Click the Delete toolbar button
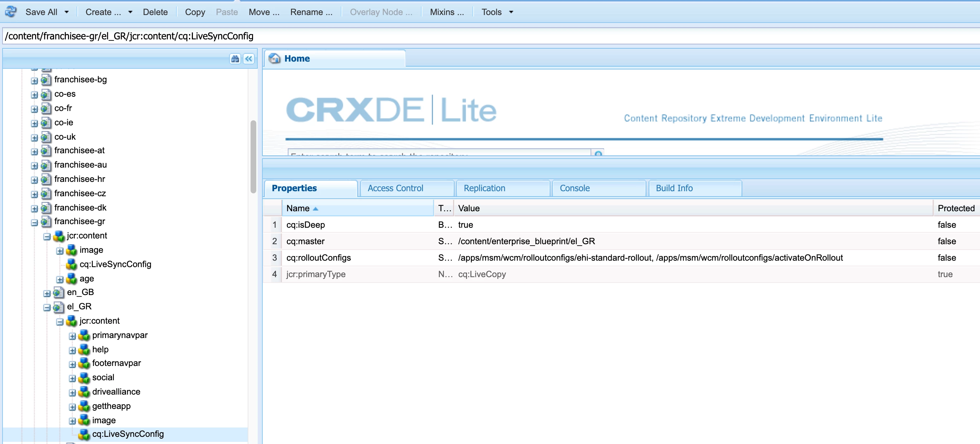This screenshot has width=980, height=444. 155,12
